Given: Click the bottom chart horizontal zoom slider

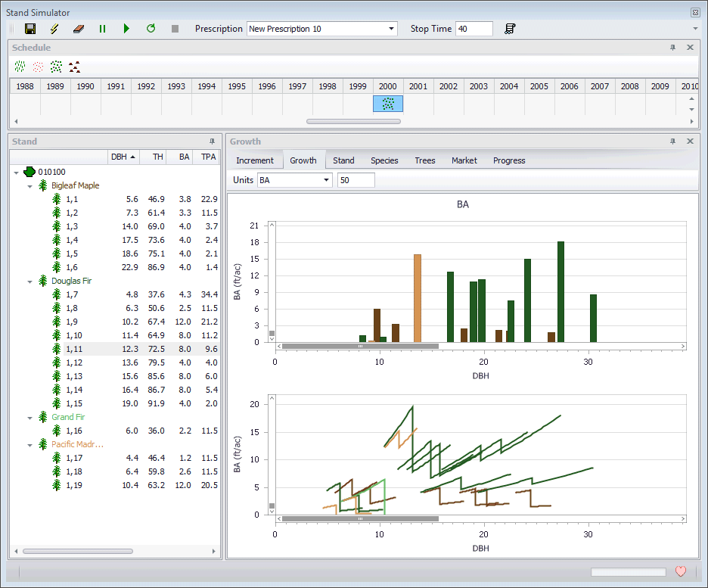Looking at the screenshot, I should [x=360, y=519].
